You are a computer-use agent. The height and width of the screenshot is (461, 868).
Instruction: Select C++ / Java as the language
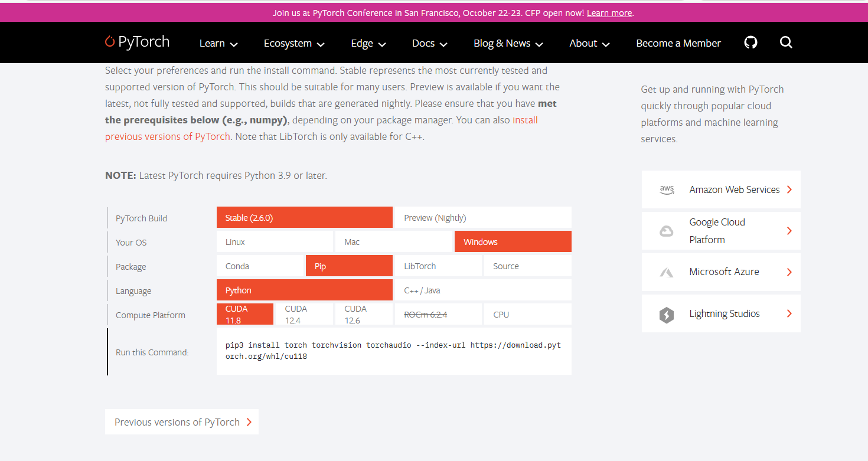[x=483, y=290]
